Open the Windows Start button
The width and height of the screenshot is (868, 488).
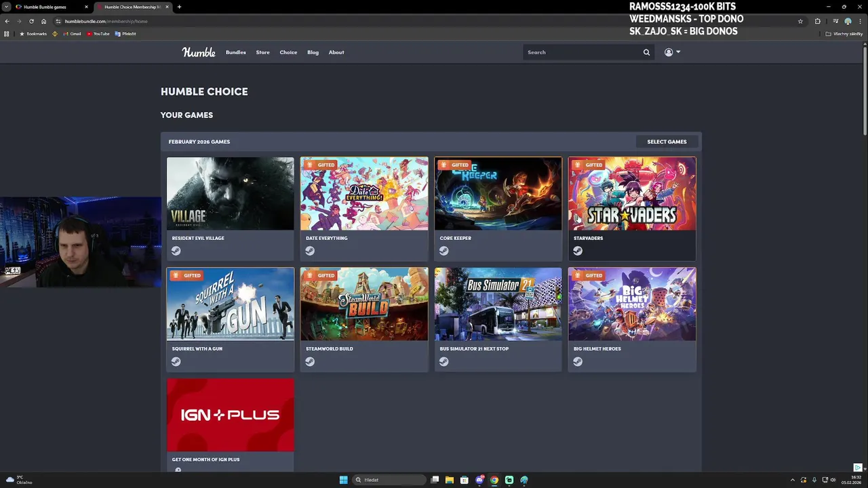coord(343,480)
